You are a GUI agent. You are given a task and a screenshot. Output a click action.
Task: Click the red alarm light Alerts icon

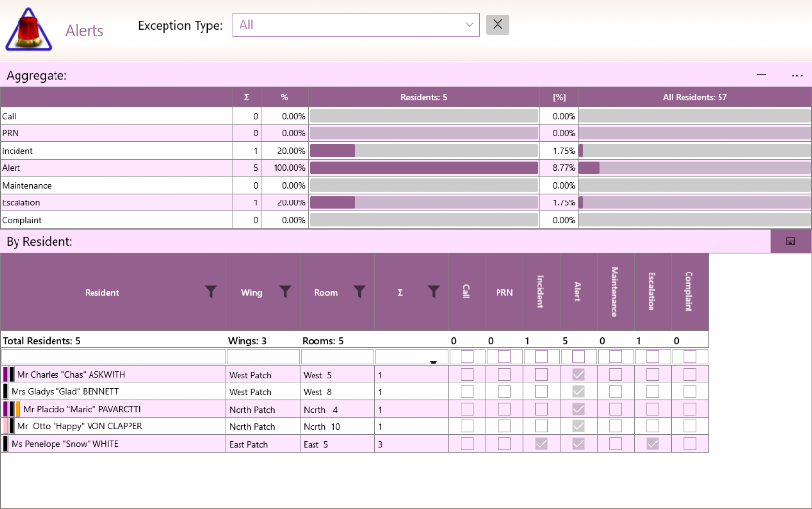pos(28,29)
